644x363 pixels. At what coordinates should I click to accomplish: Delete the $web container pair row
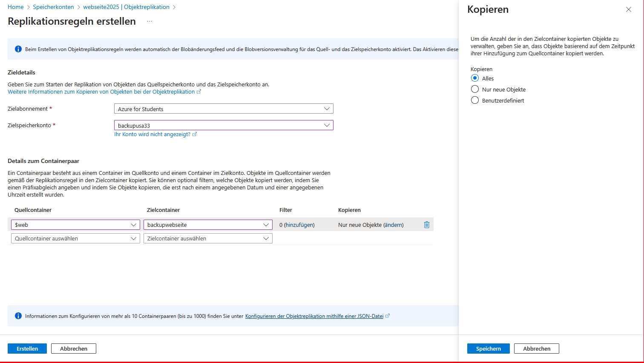point(426,225)
